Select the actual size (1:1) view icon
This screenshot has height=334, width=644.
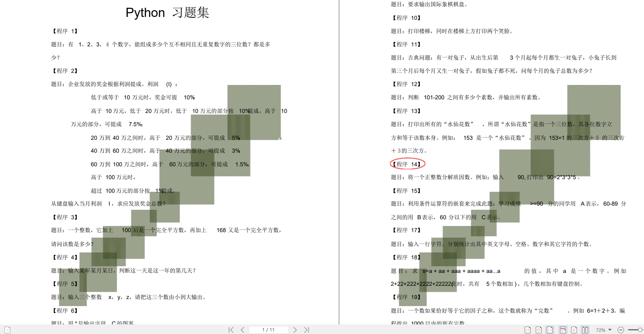[x=528, y=330]
